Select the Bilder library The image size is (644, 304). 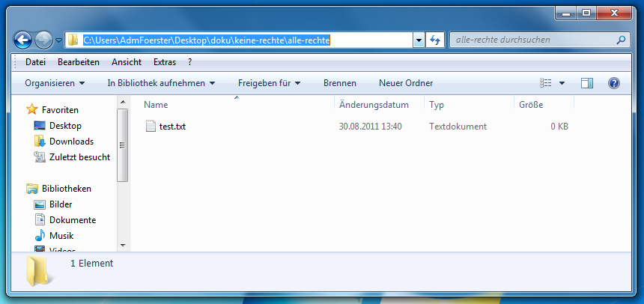click(61, 204)
